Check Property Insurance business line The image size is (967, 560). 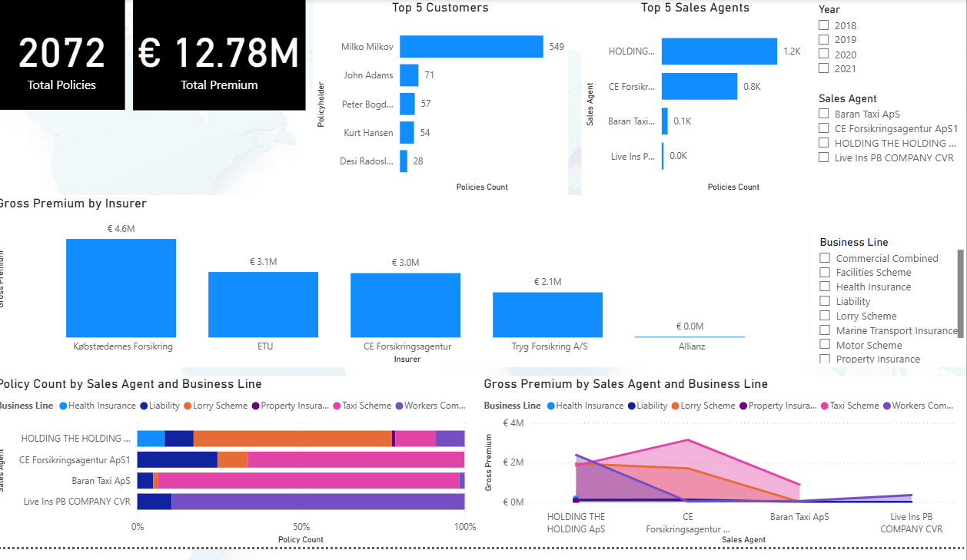click(x=825, y=359)
